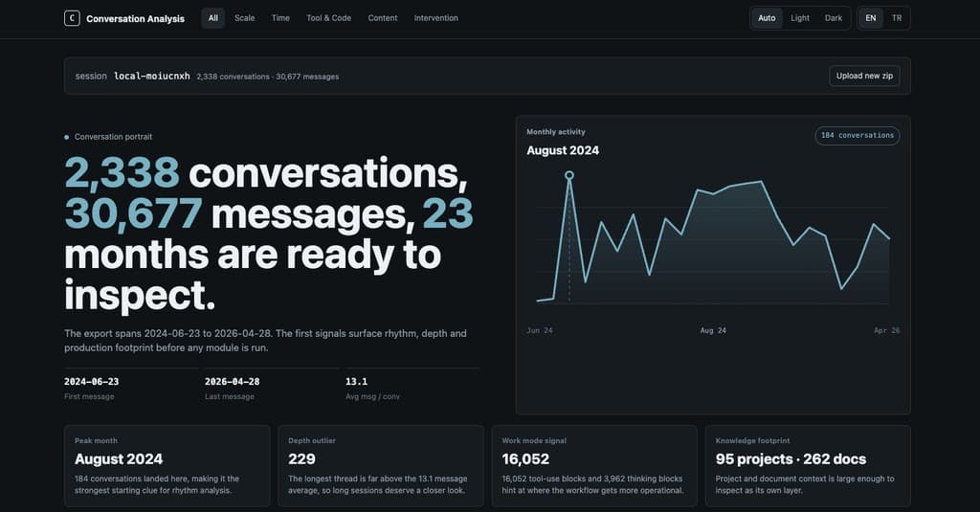Click the 2,338 conversations · 30,677 messages summary

(x=268, y=77)
